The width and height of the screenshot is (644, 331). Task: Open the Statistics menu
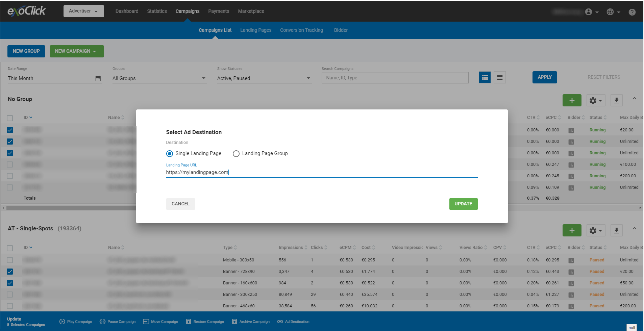[x=157, y=11]
